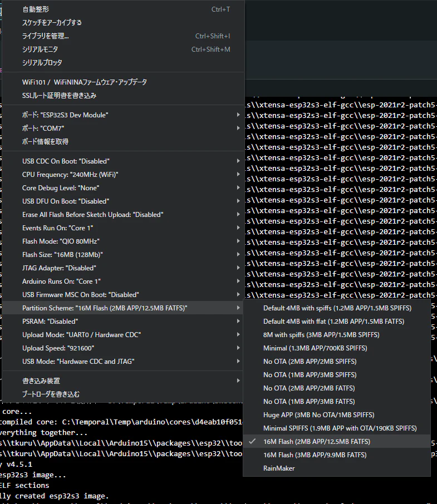Viewport: 437px width, 504px height.
Task: Expand USB Mode "Hardware CDC and JTAG" submenu
Action: click(123, 361)
